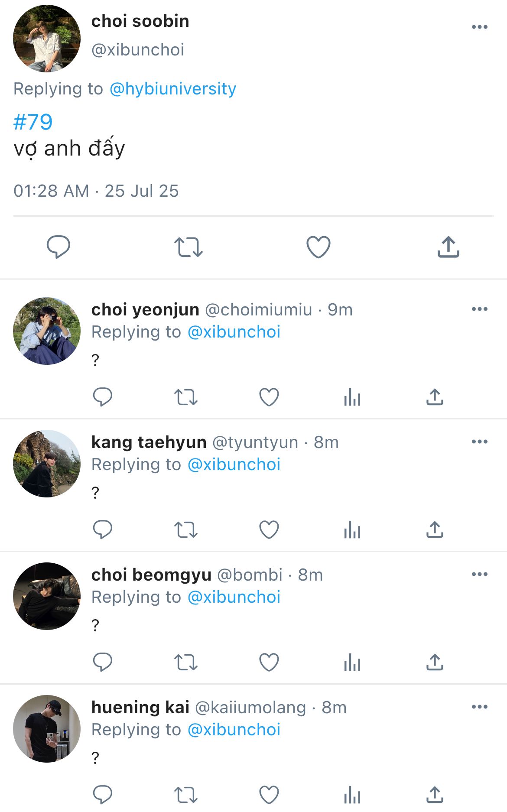View huening kai's profile picture

(47, 729)
